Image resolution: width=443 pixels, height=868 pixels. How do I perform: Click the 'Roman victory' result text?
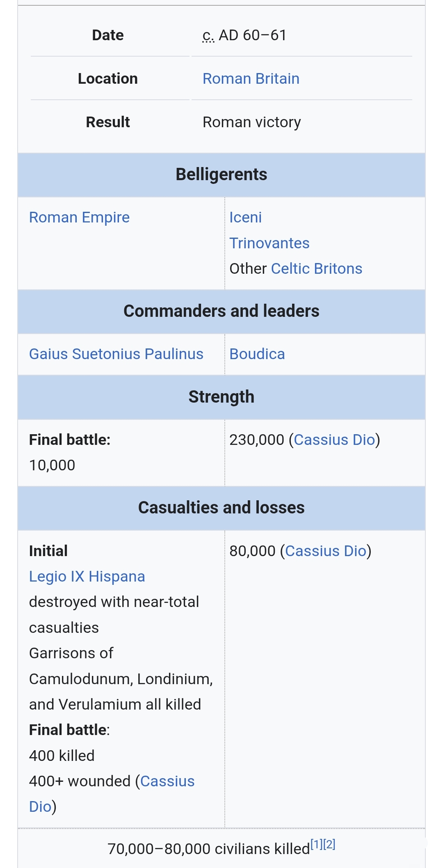(251, 122)
